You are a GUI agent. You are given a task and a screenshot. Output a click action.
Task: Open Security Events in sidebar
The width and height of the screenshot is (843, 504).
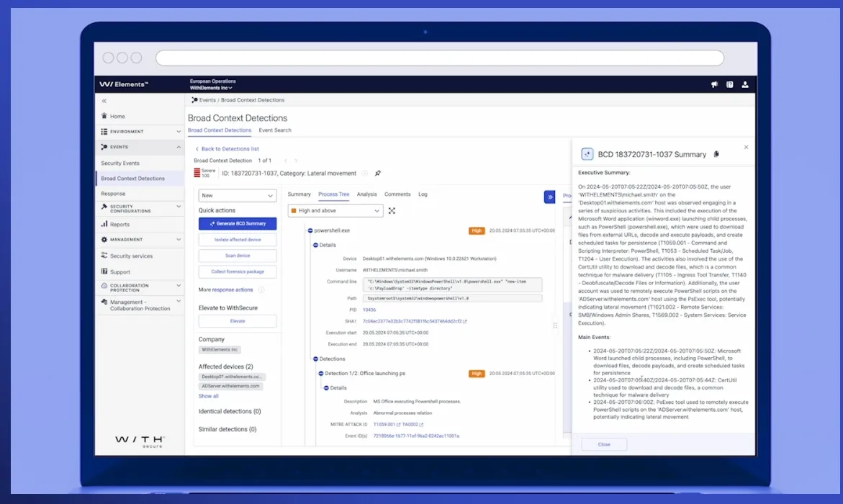point(120,163)
